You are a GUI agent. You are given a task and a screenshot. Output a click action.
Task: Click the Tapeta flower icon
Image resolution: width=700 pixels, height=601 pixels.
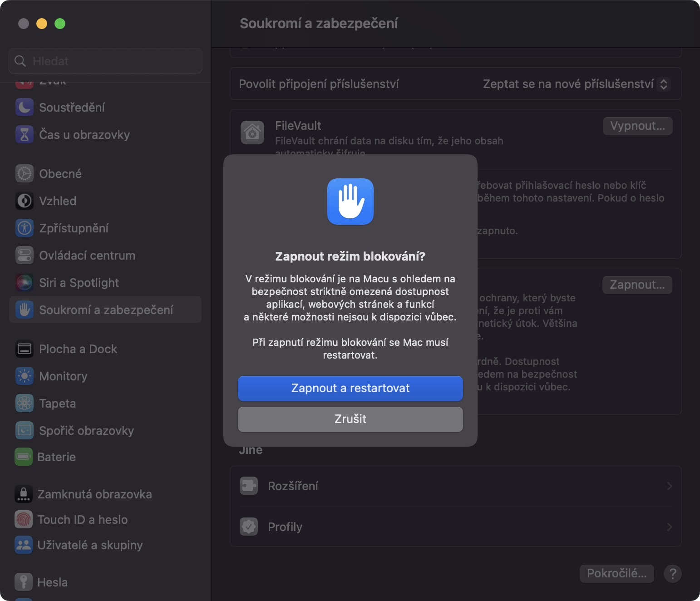tap(25, 403)
